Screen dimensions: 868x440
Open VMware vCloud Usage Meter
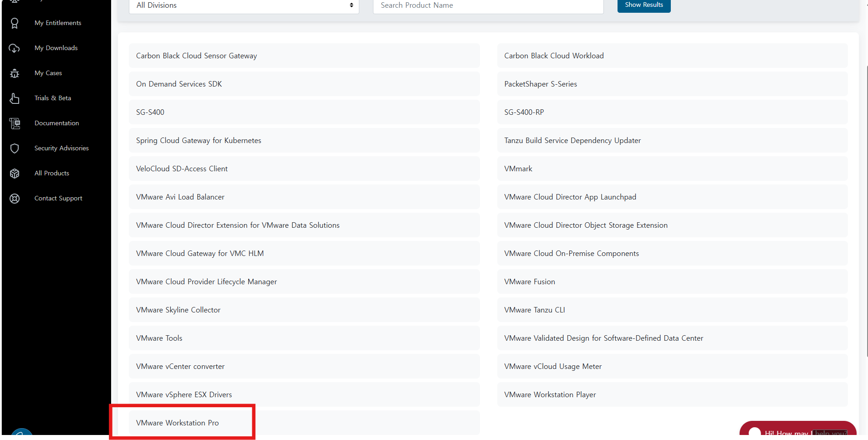click(672, 366)
